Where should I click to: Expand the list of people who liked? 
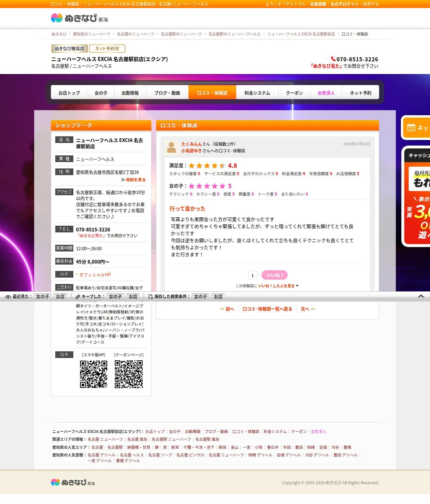(267, 286)
